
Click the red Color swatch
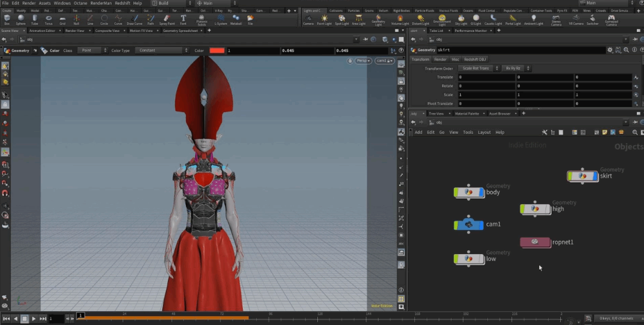pyautogui.click(x=217, y=51)
